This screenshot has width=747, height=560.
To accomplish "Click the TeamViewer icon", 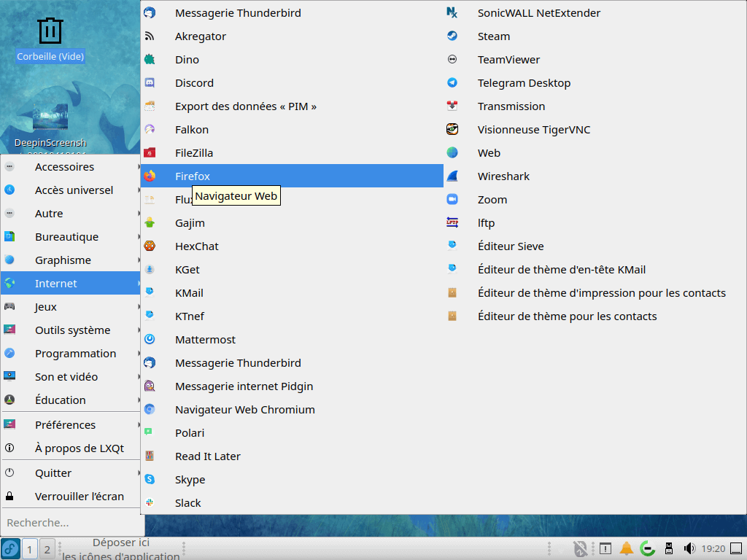I will click(452, 60).
